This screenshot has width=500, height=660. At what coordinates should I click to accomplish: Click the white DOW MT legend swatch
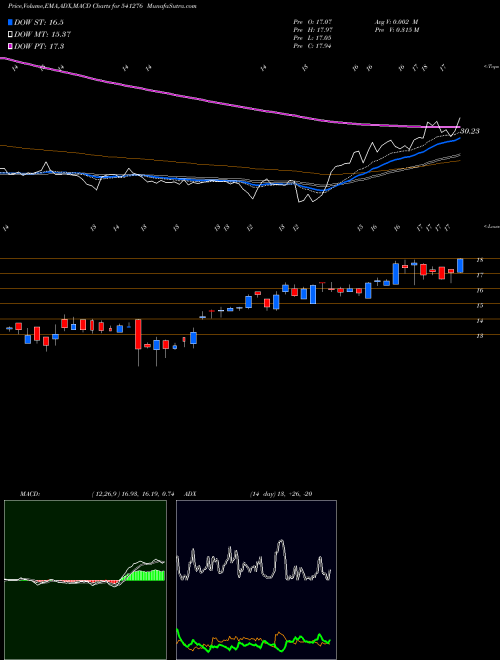[x=11, y=34]
